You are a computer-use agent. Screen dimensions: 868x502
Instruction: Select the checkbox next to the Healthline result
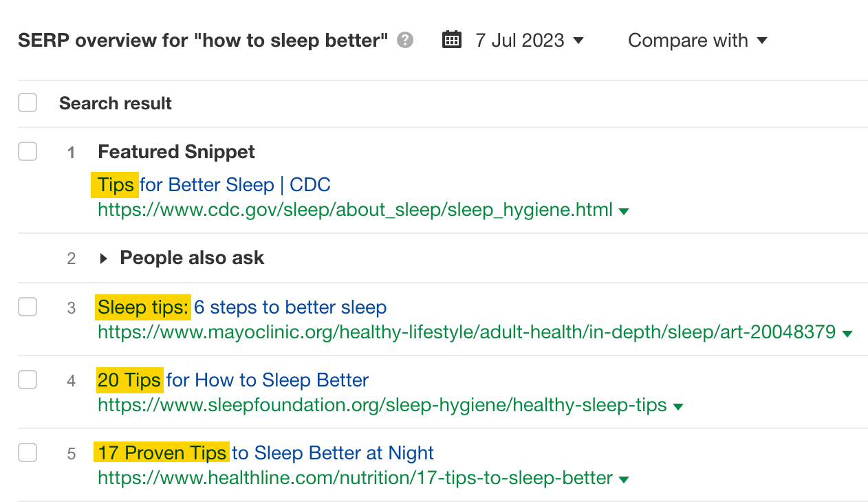coord(27,452)
